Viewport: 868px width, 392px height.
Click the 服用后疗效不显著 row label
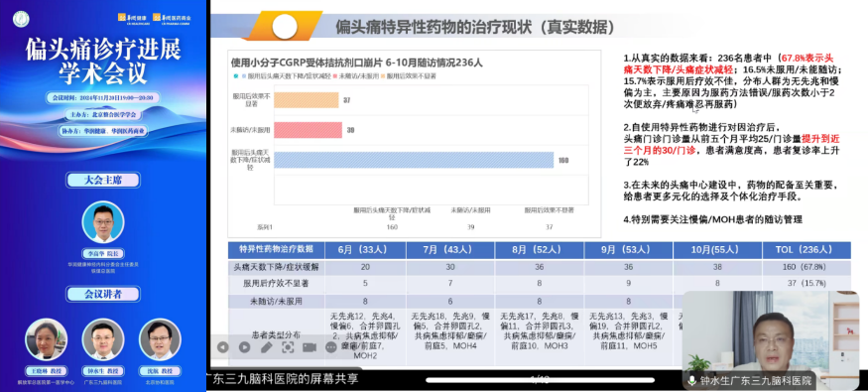pyautogui.click(x=276, y=284)
